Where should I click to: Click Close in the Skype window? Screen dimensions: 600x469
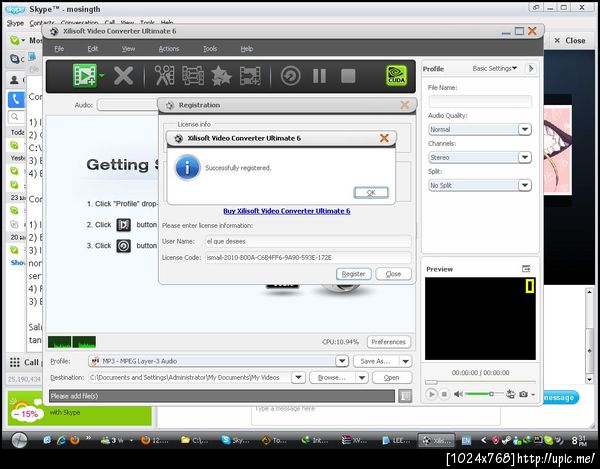tap(570, 41)
